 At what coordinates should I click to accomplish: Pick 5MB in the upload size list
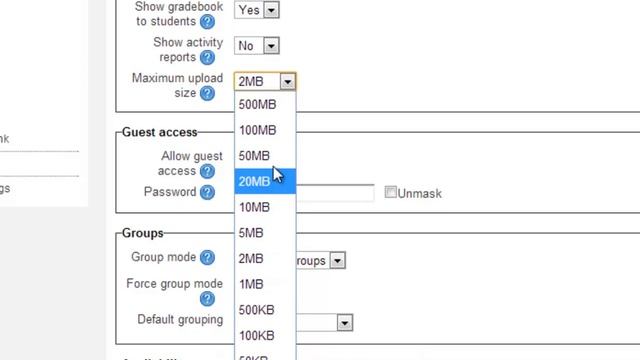click(x=265, y=233)
